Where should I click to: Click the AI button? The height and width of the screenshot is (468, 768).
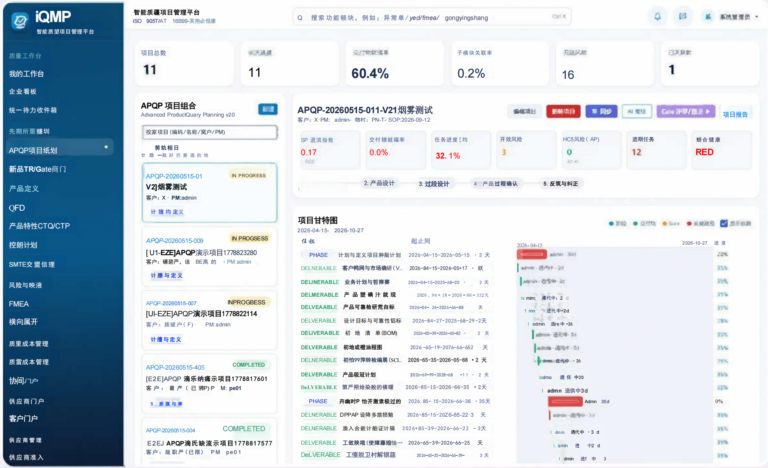tap(637, 112)
